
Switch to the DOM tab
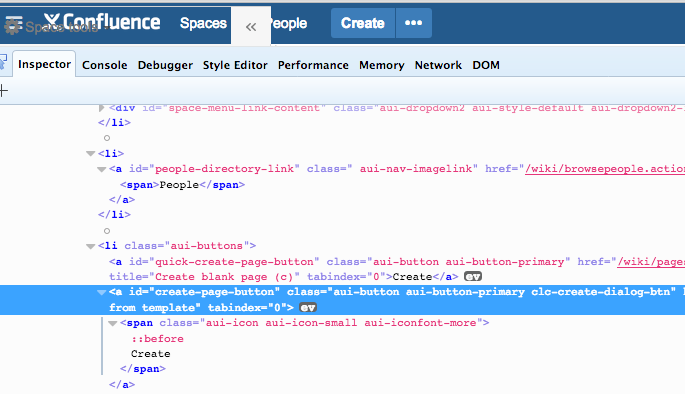pos(486,65)
